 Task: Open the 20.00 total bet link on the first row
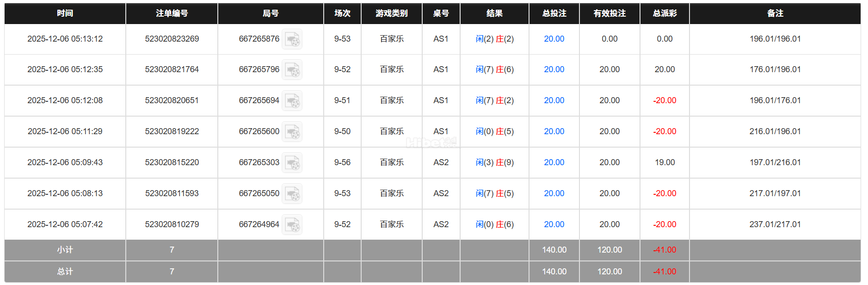554,39
